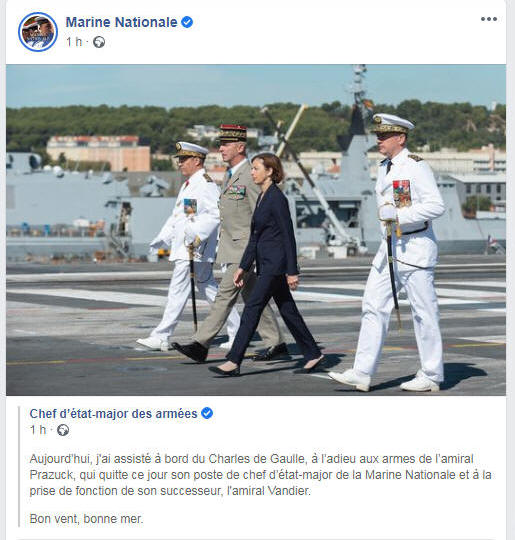Click globe audience icon under Marine Nationale
Image resolution: width=515 pixels, height=540 pixels.
click(x=99, y=42)
